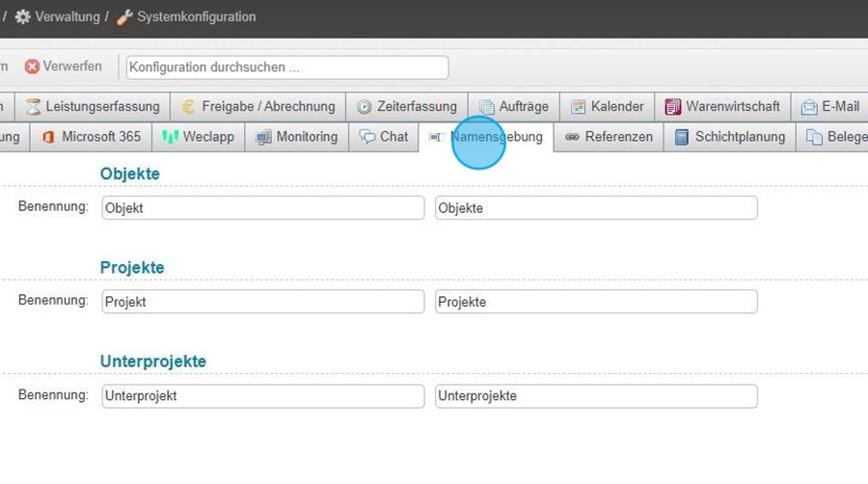Click the Unterprojekt singular name field
This screenshot has width=868, height=484.
click(x=262, y=396)
